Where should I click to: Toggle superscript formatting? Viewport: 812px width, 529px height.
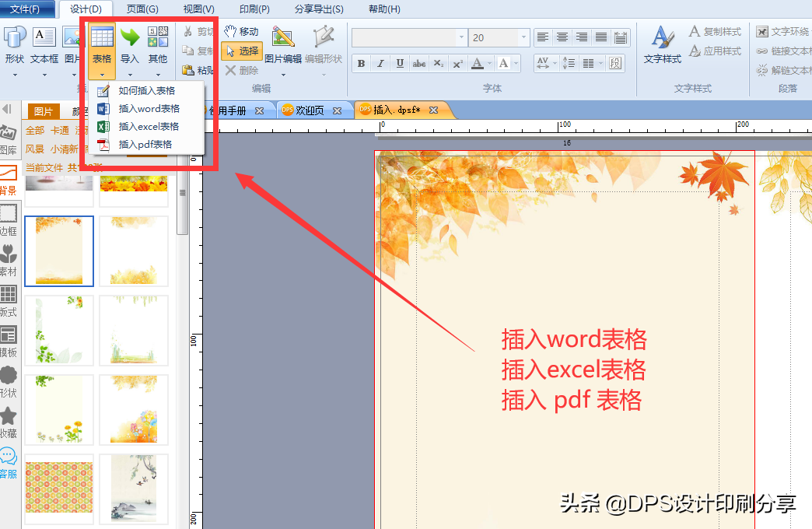[x=458, y=63]
